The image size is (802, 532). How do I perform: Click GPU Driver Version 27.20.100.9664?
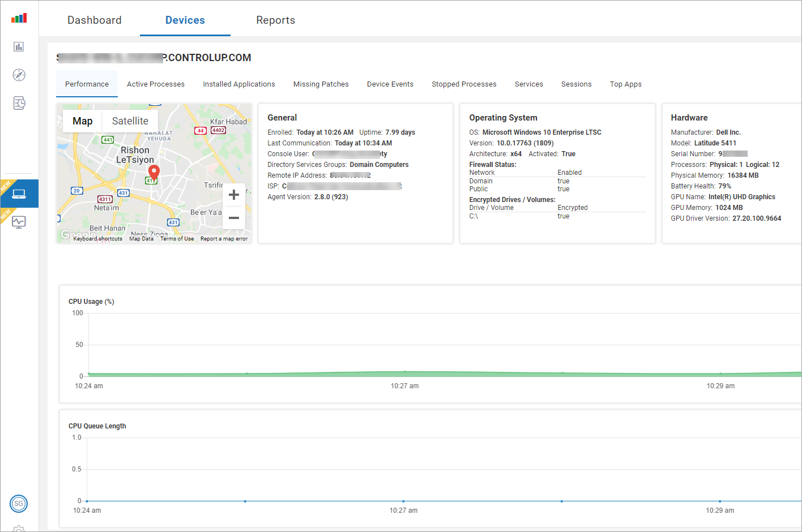click(757, 218)
